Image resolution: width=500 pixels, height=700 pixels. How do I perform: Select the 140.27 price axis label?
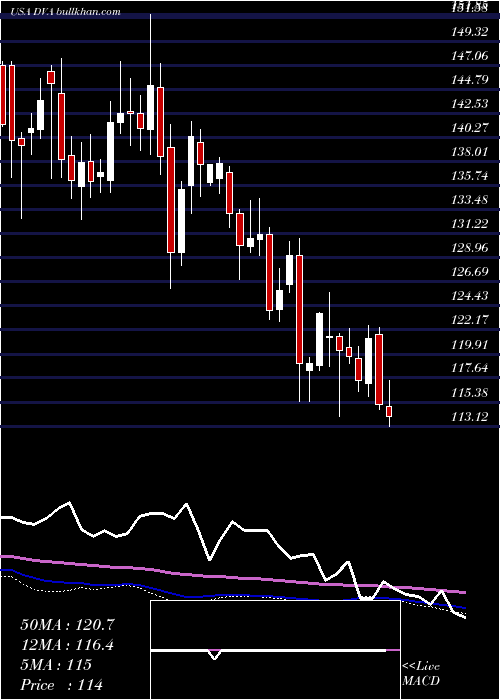(470, 128)
